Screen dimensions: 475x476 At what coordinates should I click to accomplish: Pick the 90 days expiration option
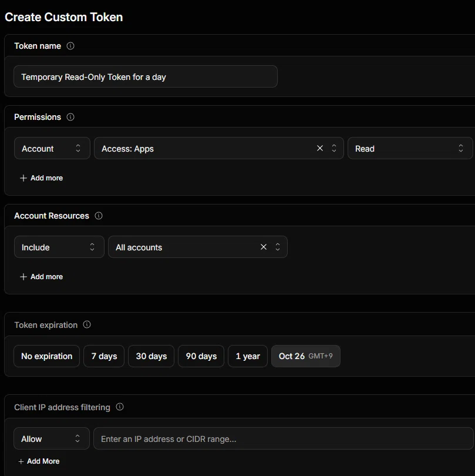point(201,356)
